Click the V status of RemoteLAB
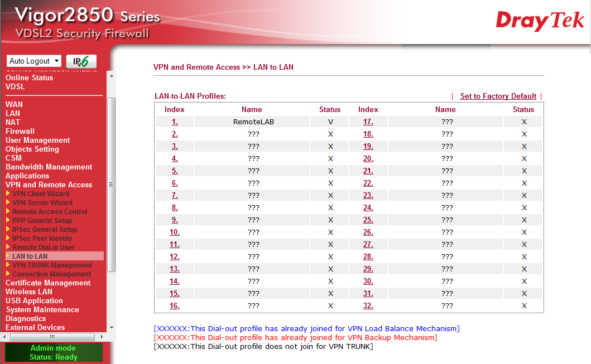The width and height of the screenshot is (591, 364). click(330, 122)
